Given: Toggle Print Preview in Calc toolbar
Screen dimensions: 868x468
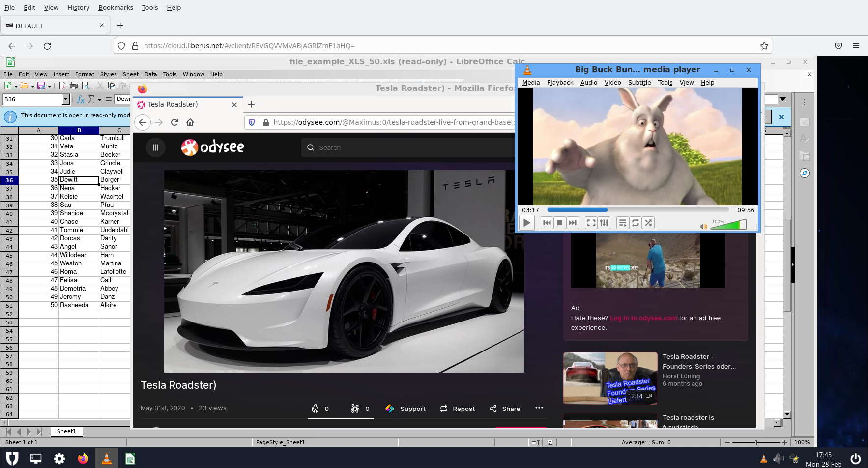Looking at the screenshot, I should (85, 86).
